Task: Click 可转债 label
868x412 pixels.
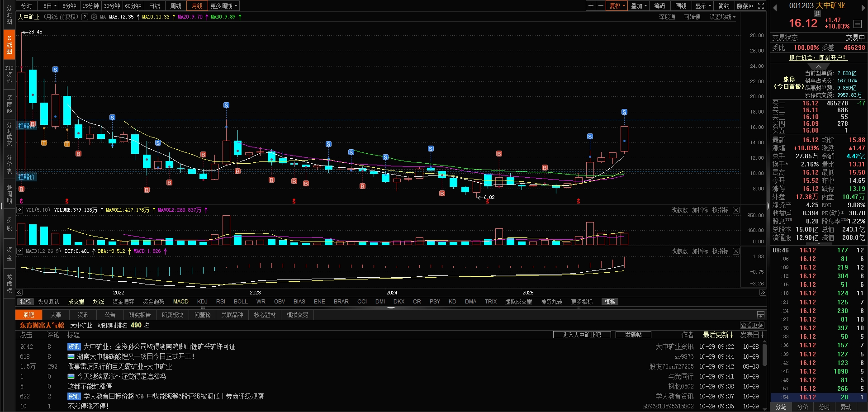Action: point(692,17)
